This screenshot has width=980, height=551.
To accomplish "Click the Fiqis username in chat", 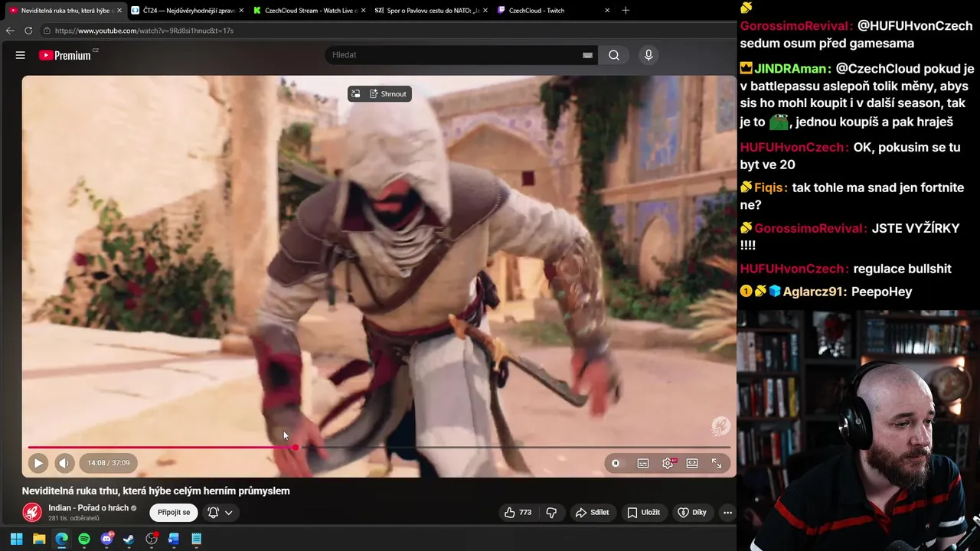I will tap(769, 187).
